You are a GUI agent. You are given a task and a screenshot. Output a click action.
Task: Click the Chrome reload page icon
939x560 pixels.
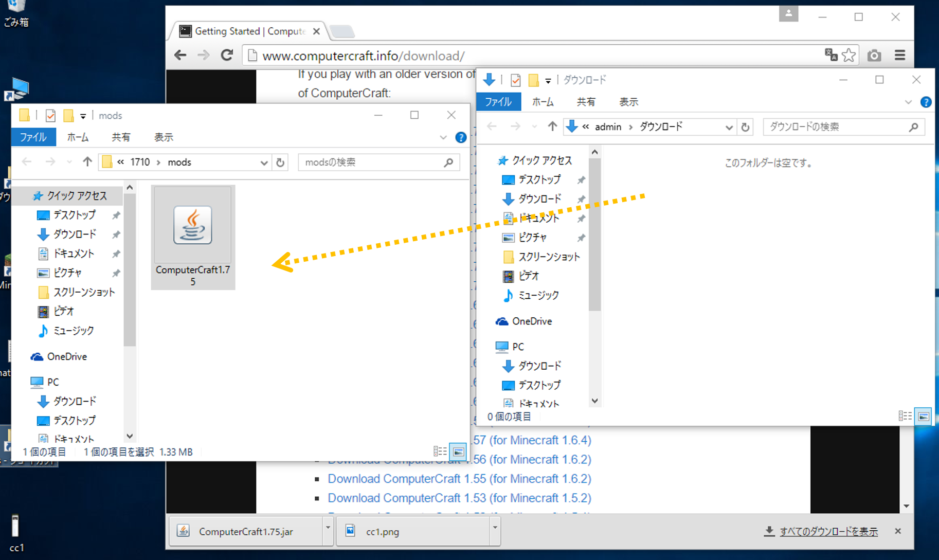click(227, 55)
